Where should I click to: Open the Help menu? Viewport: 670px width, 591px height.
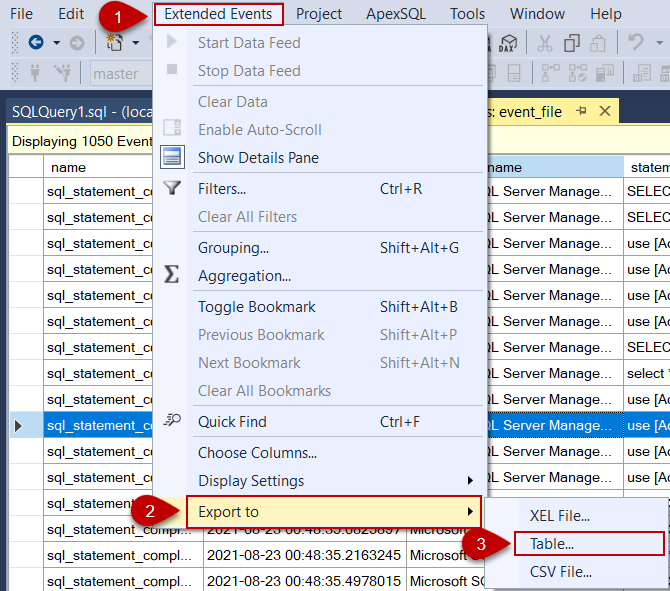pos(605,14)
